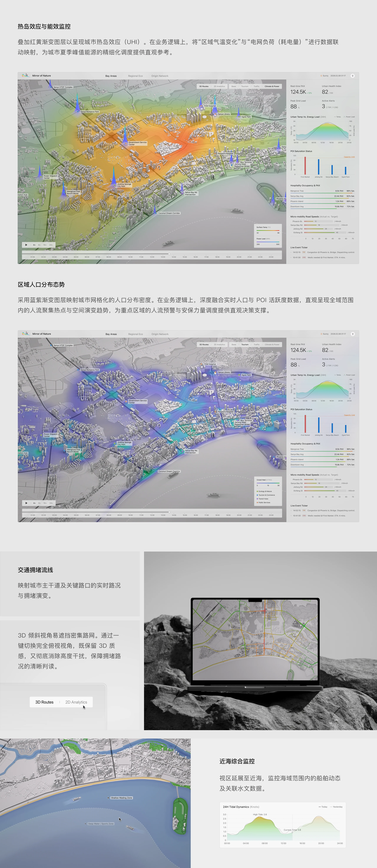This screenshot has height=868, width=377.
Task: Enable Climate & Power layer in population dashboard
Action: click(x=272, y=344)
